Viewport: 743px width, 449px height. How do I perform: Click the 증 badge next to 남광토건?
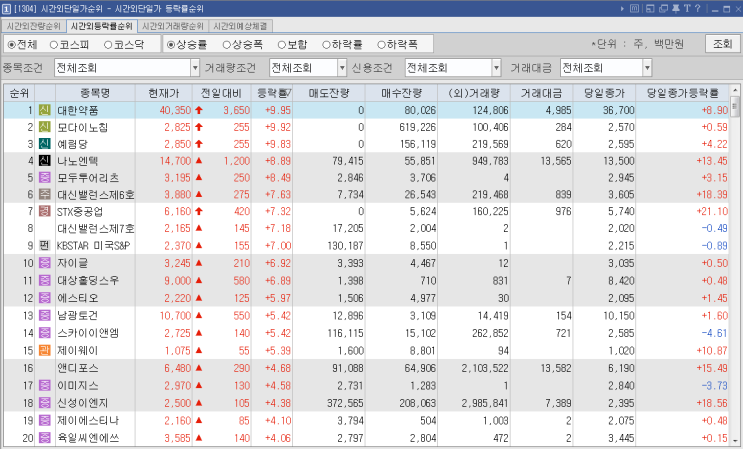tap(45, 315)
